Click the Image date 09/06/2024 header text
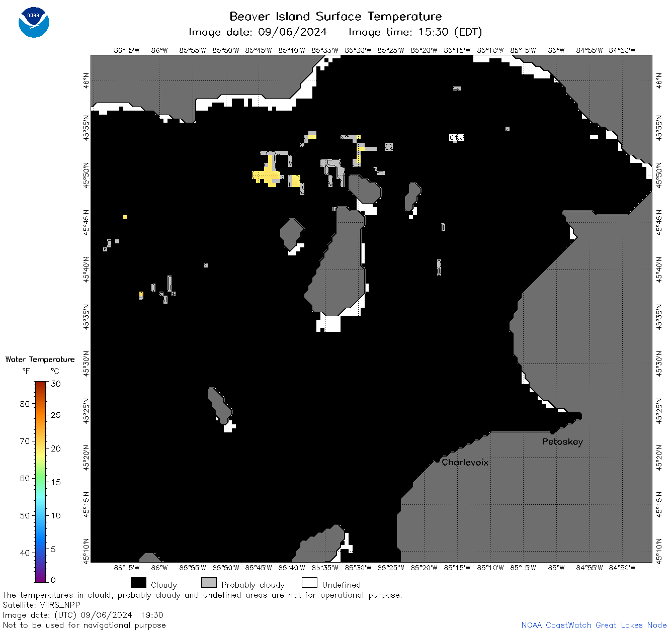 click(x=258, y=32)
